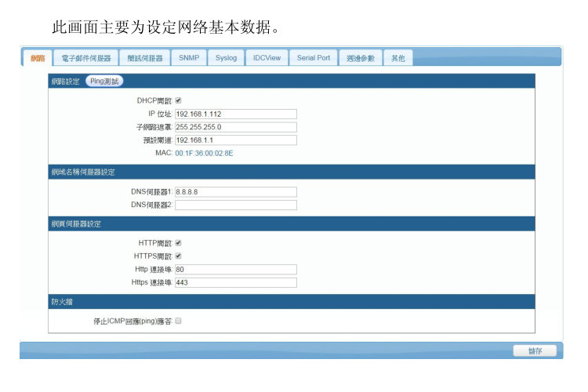588x392 pixels.
Task: Click the 子網路遮罩 input field
Action: [x=236, y=127]
